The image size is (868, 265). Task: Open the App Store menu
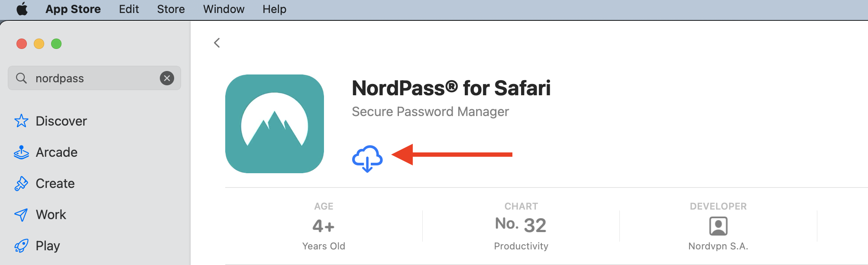[73, 9]
